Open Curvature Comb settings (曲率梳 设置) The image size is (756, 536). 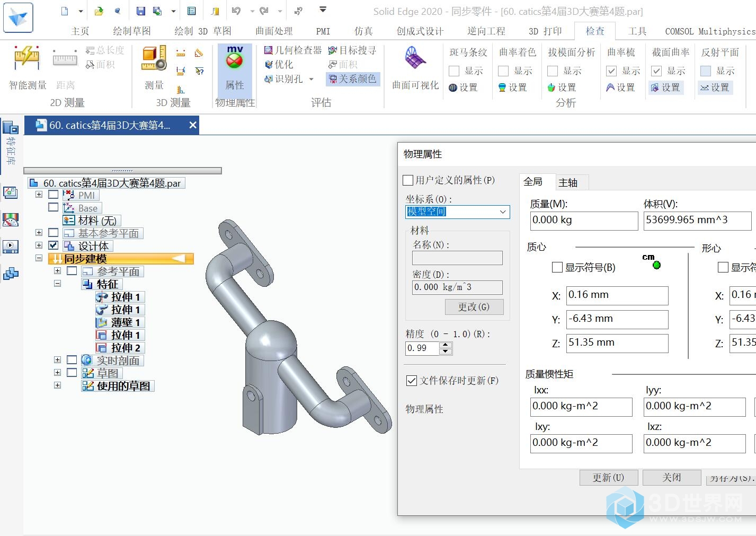click(x=620, y=87)
